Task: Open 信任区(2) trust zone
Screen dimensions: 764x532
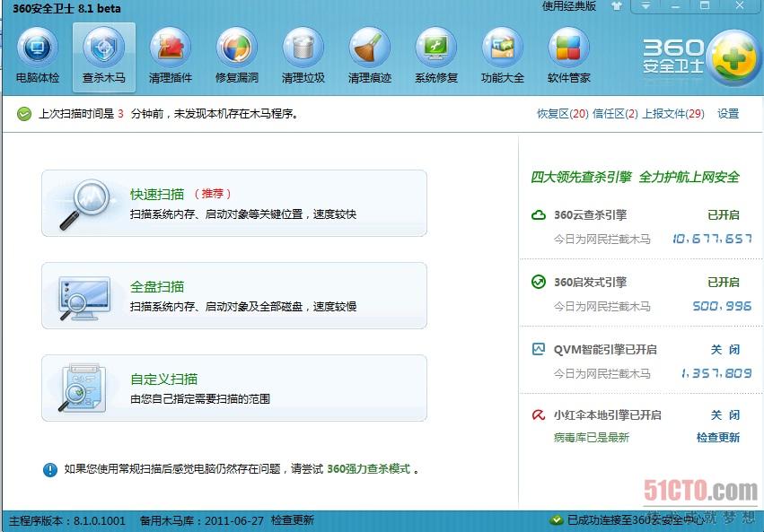Action: [x=615, y=114]
